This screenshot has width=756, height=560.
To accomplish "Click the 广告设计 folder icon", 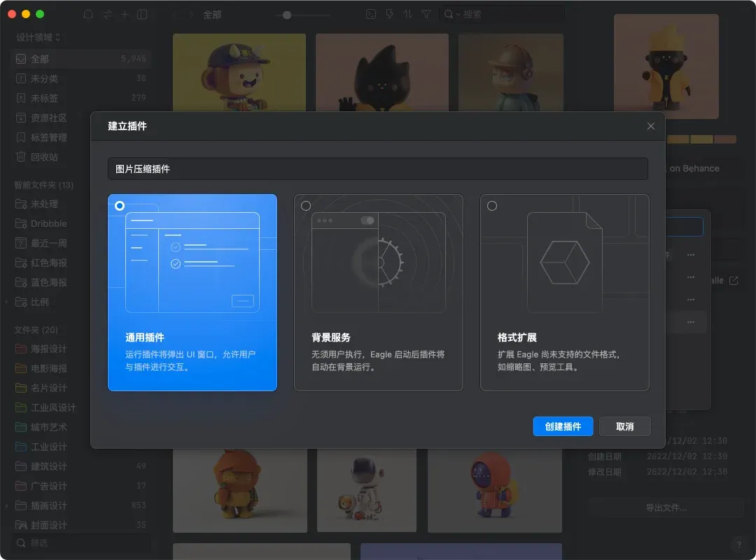I will pyautogui.click(x=21, y=486).
